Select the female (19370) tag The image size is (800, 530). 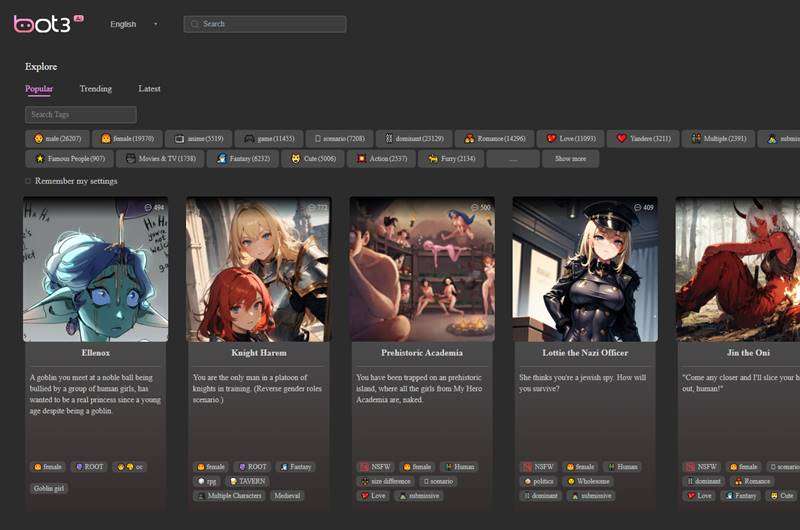128,138
